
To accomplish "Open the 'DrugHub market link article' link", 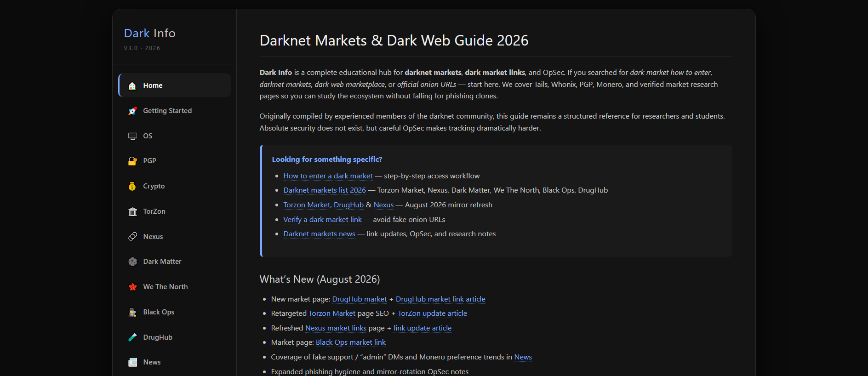I will click(440, 299).
